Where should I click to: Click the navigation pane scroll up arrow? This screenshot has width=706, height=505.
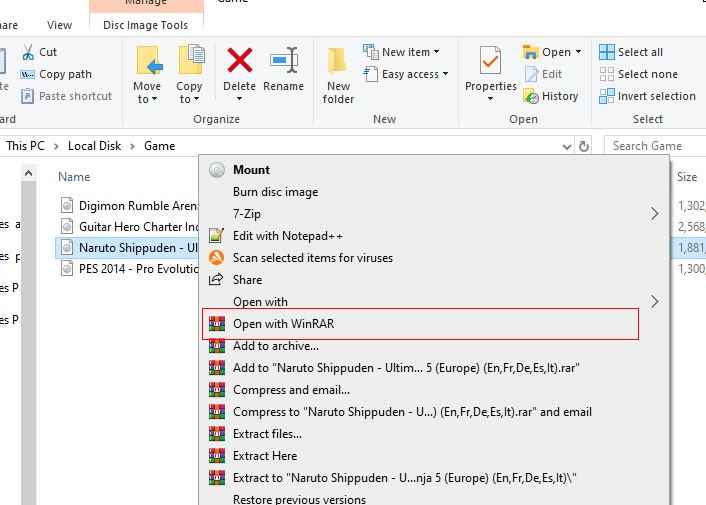click(28, 173)
